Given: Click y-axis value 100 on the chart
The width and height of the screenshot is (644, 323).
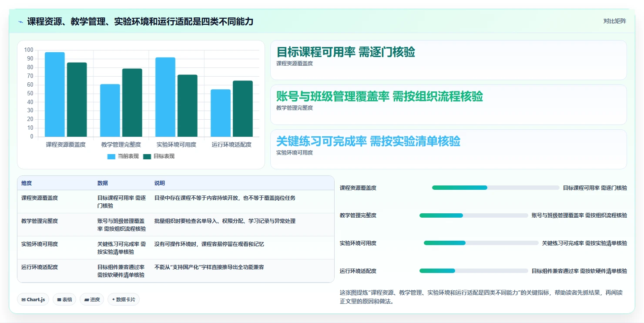Looking at the screenshot, I should pyautogui.click(x=29, y=50).
